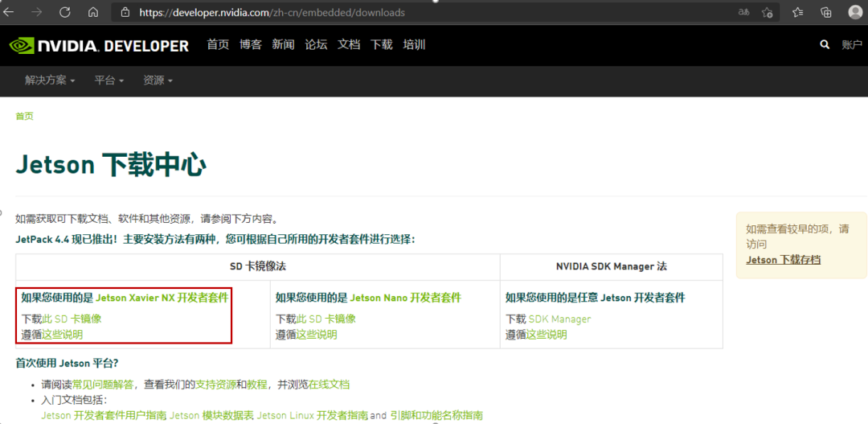Click the Jetson 下载中心 page title

(111, 165)
